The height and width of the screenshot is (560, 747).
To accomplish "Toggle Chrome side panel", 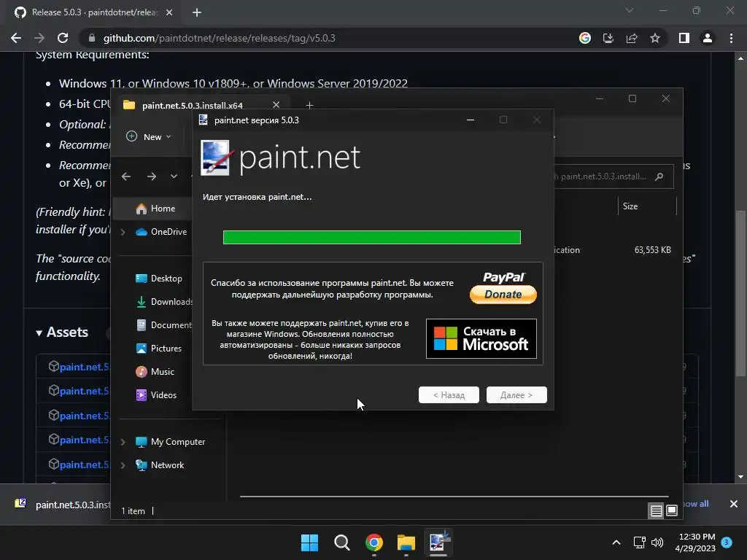I will [684, 38].
